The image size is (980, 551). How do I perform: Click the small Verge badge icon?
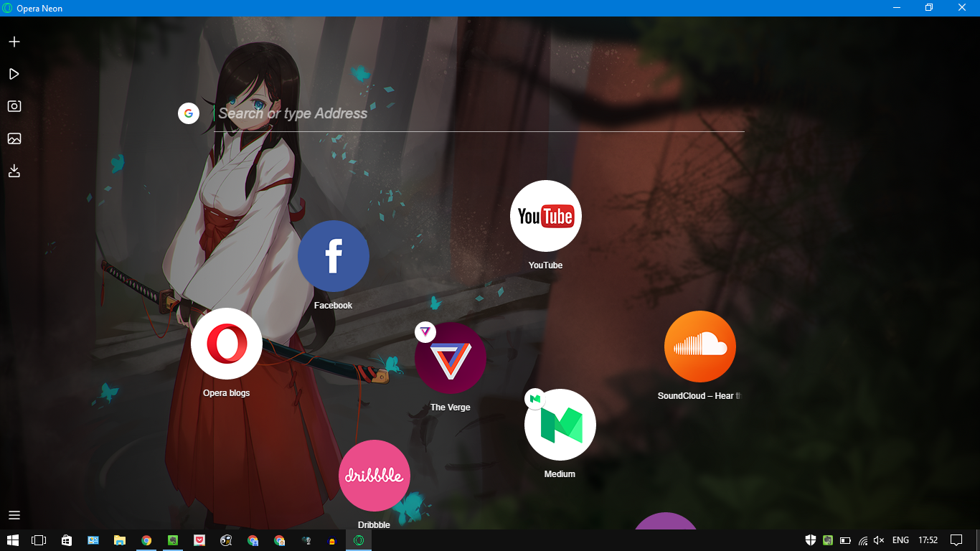click(425, 331)
